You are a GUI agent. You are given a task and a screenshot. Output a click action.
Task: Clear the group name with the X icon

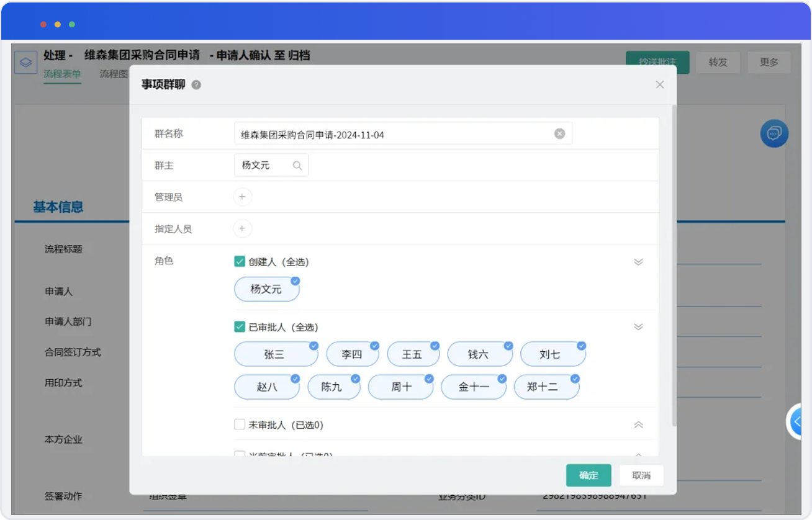click(559, 134)
